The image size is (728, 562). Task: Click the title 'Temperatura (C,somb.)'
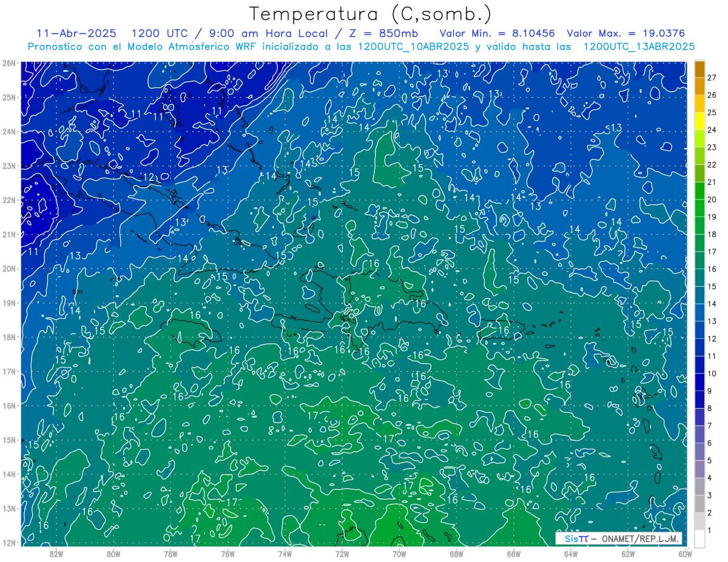click(371, 15)
